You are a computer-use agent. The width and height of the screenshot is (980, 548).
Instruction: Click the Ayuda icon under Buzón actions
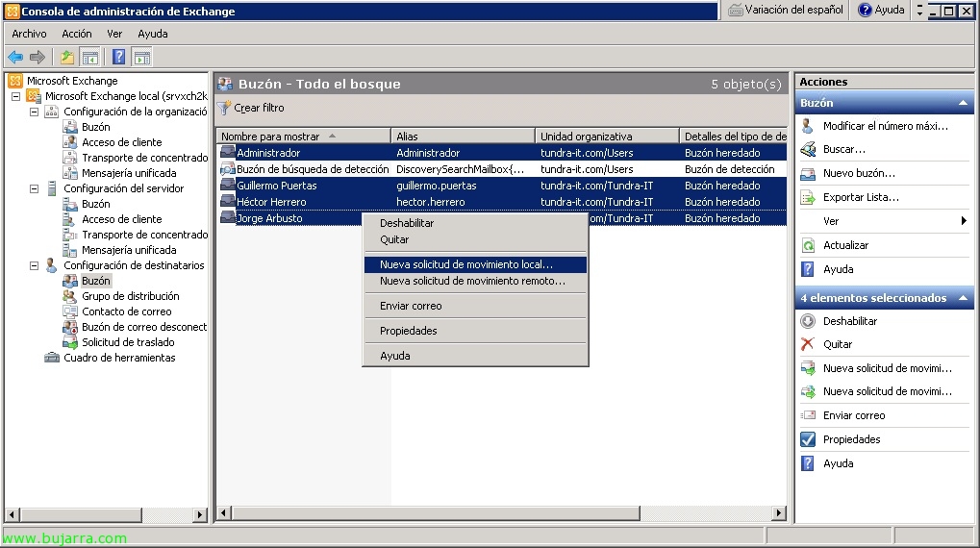point(808,269)
